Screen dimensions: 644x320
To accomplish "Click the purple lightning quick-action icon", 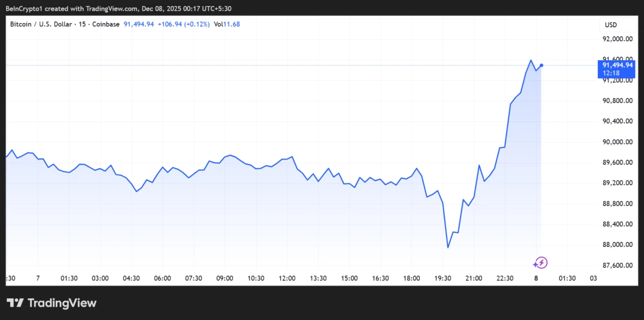I will [541, 263].
